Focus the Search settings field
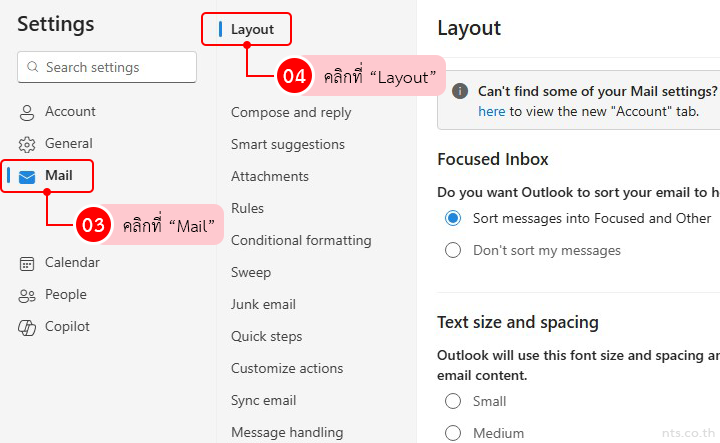This screenshot has height=443, width=720. tap(107, 67)
